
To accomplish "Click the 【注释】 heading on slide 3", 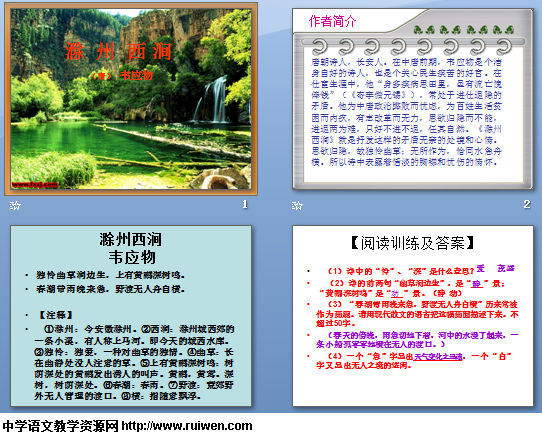I will point(55,315).
